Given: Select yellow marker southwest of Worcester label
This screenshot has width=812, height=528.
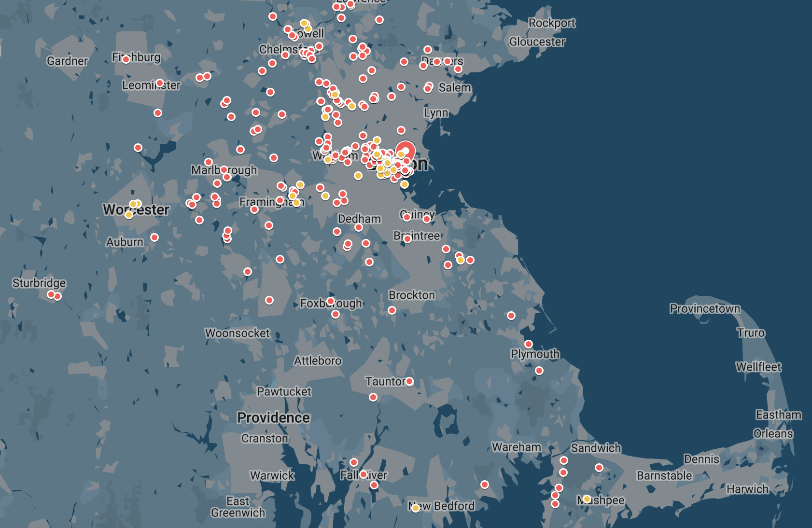Looking at the screenshot, I should (x=129, y=215).
